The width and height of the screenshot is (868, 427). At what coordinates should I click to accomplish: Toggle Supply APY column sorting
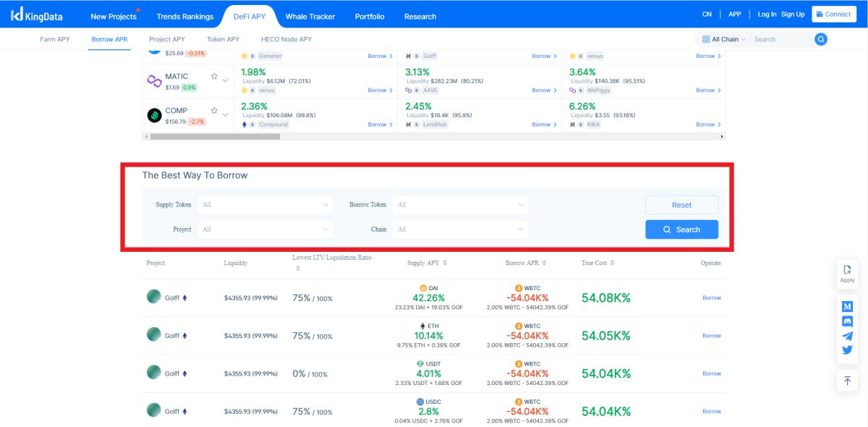click(x=444, y=263)
